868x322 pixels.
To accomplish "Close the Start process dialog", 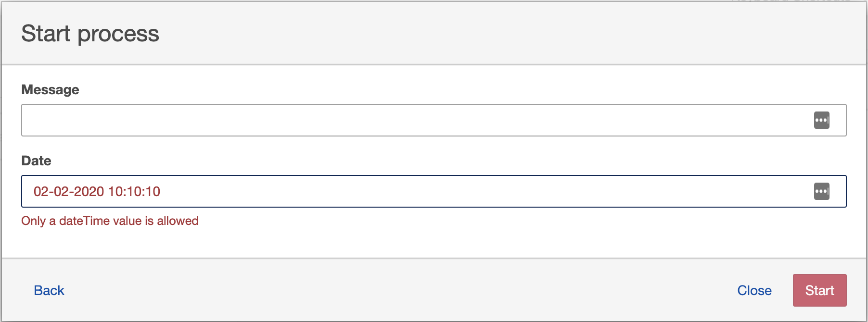I will [x=754, y=290].
